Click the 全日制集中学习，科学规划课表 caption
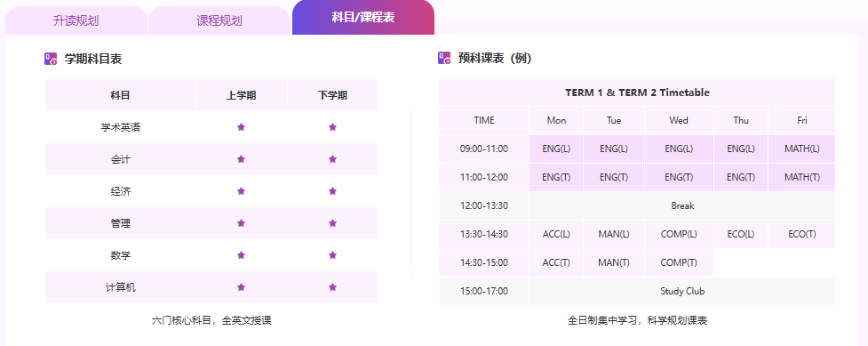868x346 pixels. click(x=637, y=320)
